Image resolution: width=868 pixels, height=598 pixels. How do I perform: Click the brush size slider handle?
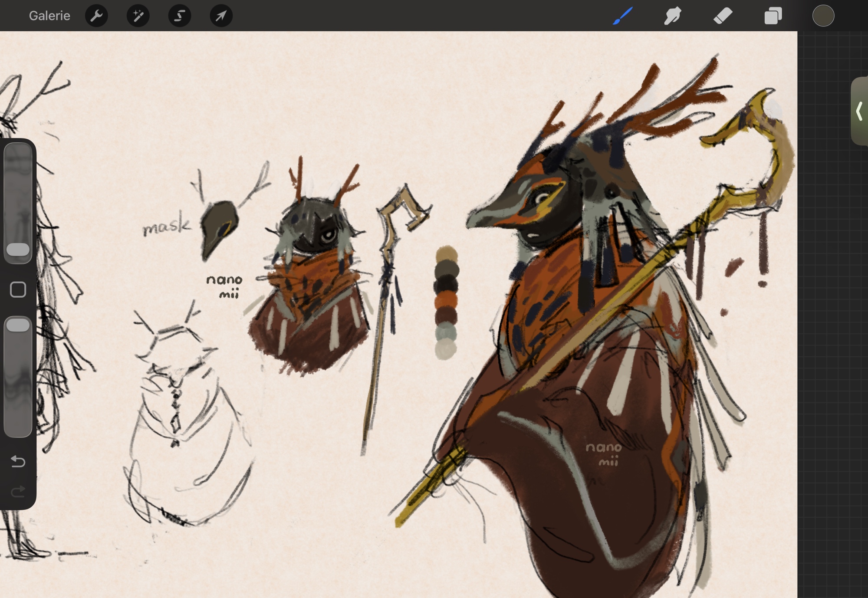[x=18, y=249]
